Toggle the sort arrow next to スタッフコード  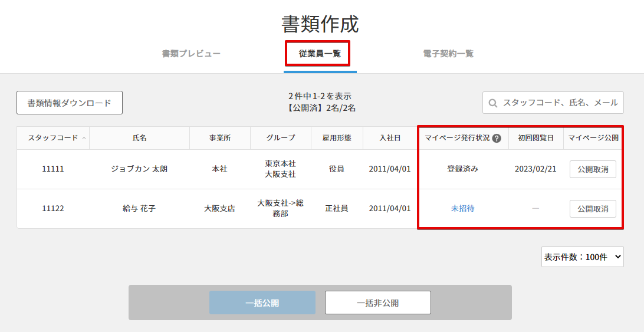pos(84,138)
